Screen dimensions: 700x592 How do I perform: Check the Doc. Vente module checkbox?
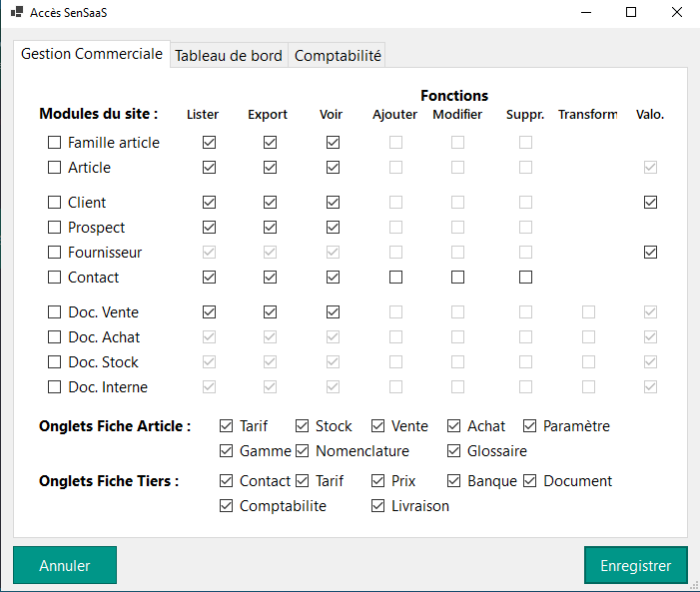click(x=55, y=312)
